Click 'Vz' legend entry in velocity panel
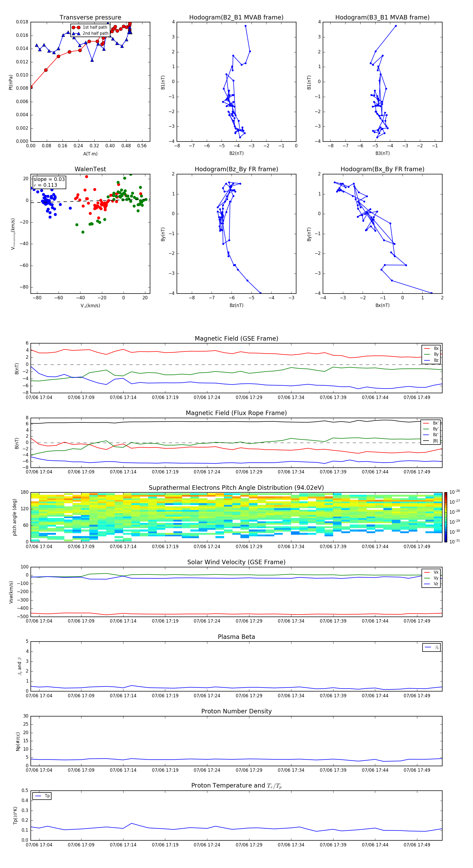473x868 pixels. click(431, 584)
